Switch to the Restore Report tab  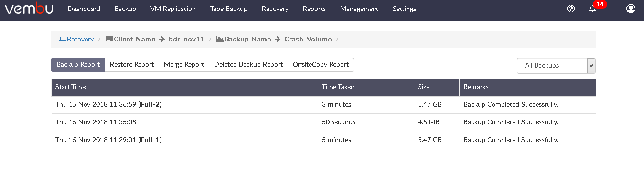pyautogui.click(x=132, y=65)
